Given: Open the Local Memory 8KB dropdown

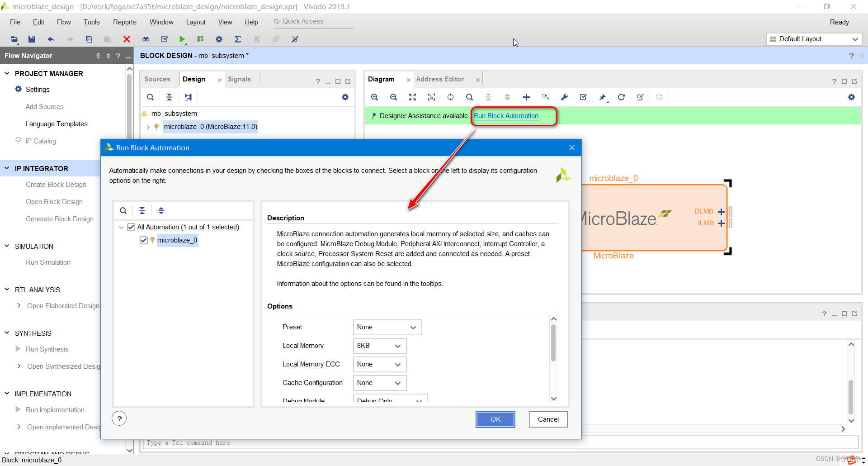Looking at the screenshot, I should pyautogui.click(x=380, y=346).
